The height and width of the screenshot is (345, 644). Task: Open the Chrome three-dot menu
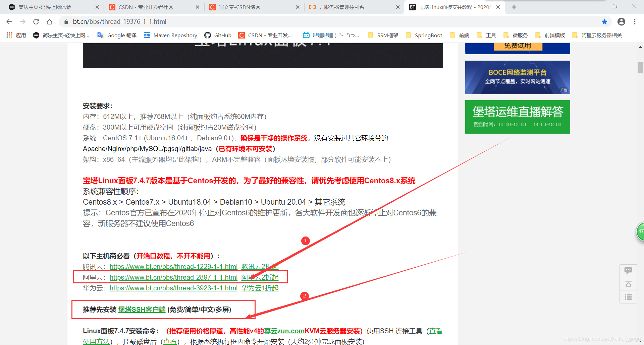635,22
